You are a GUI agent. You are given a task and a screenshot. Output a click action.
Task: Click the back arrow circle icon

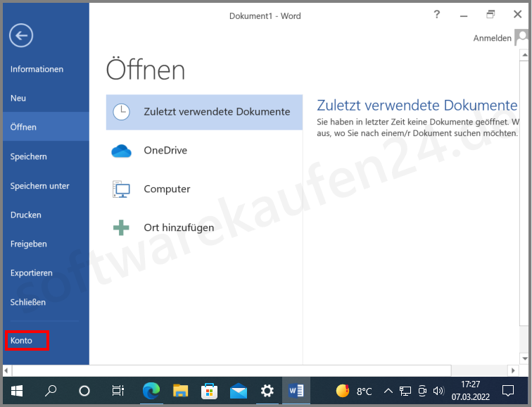pyautogui.click(x=21, y=35)
